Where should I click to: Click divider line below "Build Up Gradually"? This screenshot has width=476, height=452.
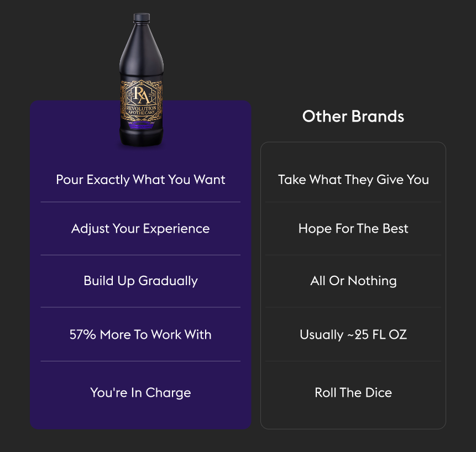pyautogui.click(x=140, y=307)
